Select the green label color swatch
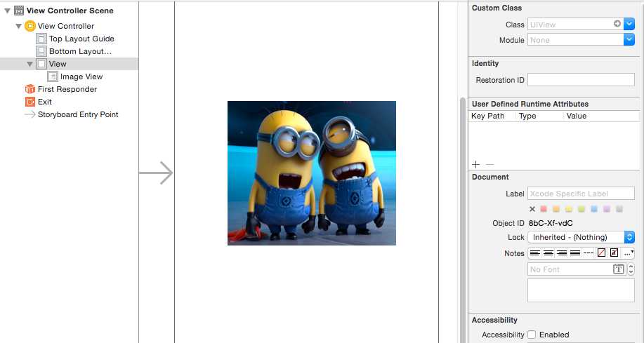The width and height of the screenshot is (644, 343). click(x=581, y=209)
